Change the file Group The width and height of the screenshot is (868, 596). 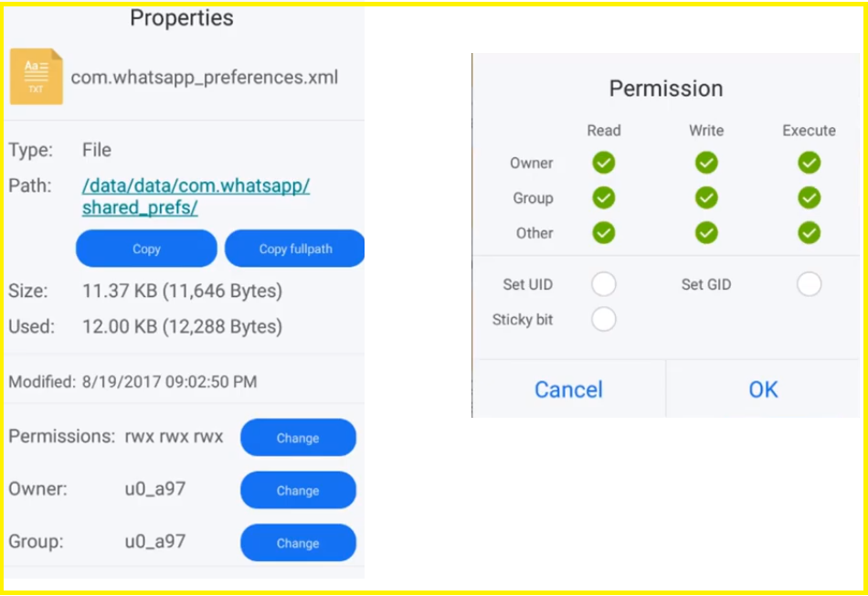298,543
